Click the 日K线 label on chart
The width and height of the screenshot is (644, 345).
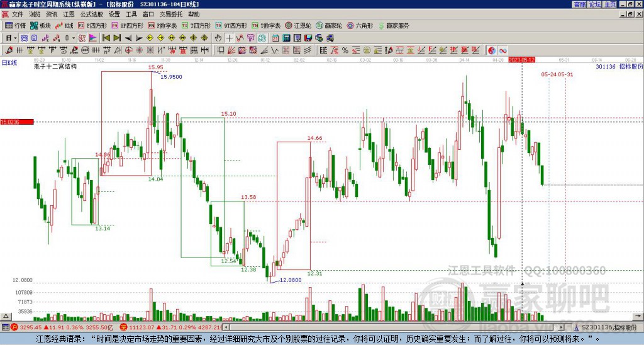coord(9,63)
